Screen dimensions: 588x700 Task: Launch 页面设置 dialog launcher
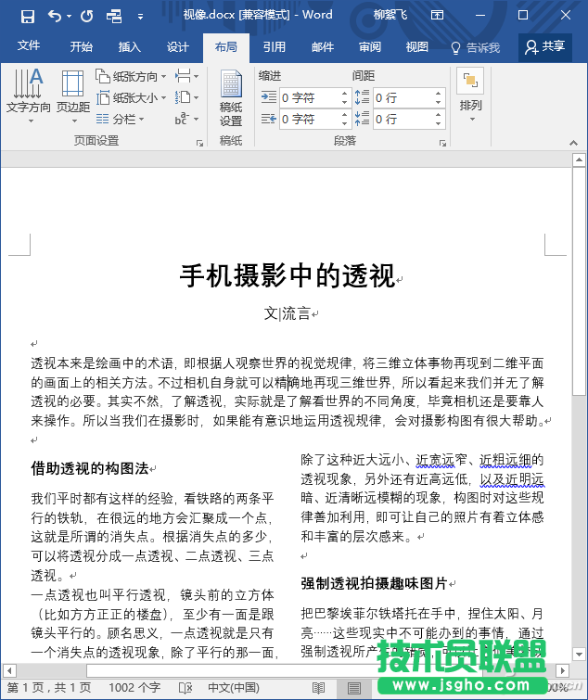(199, 144)
